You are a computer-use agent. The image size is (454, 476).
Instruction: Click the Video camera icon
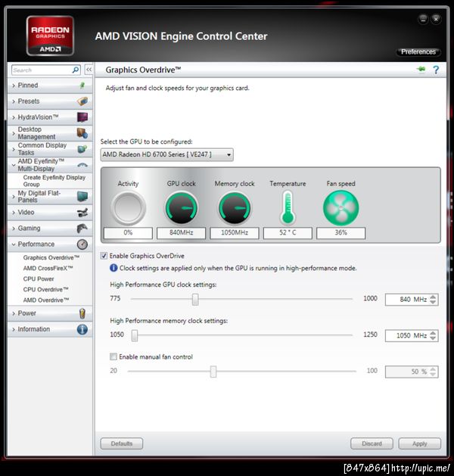(82, 212)
